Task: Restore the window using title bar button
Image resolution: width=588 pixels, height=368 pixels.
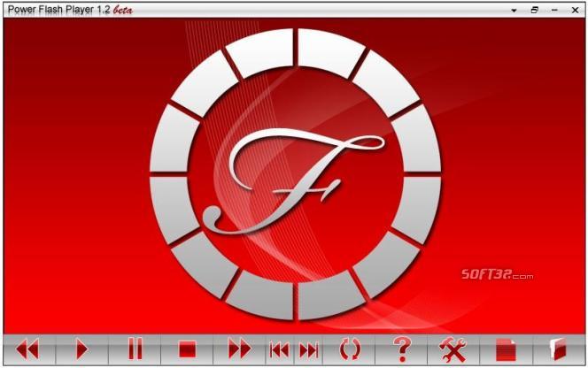Action: point(535,10)
